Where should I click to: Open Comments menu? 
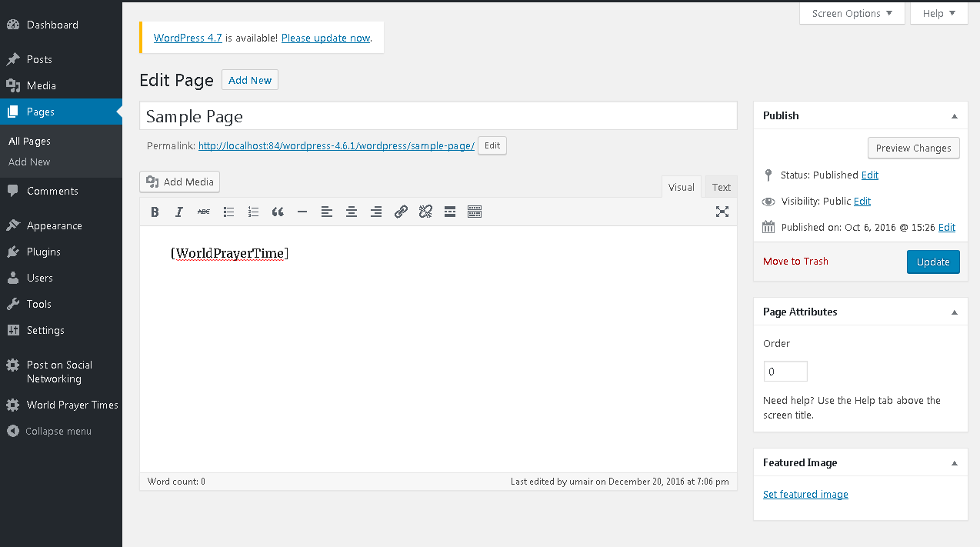(x=61, y=191)
